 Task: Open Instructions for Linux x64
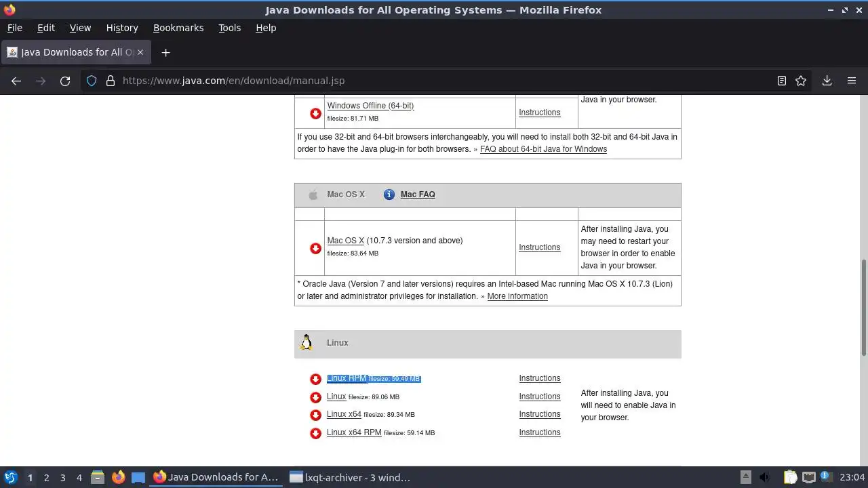pos(540,414)
